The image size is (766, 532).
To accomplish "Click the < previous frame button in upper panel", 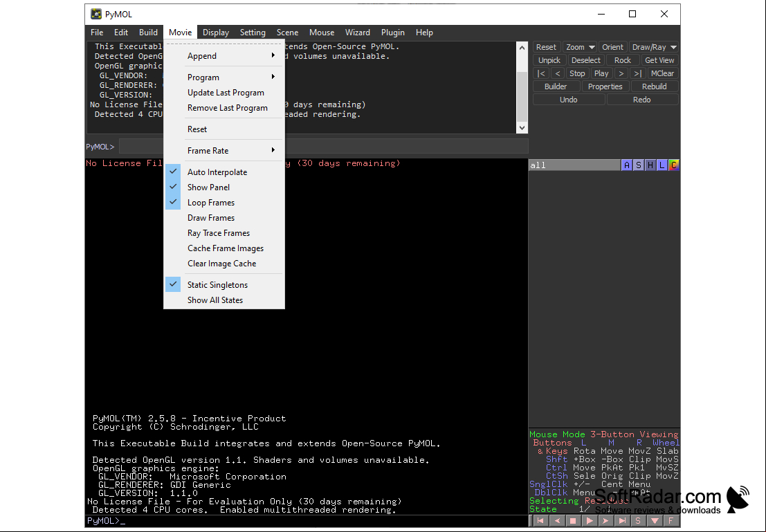I will (558, 73).
